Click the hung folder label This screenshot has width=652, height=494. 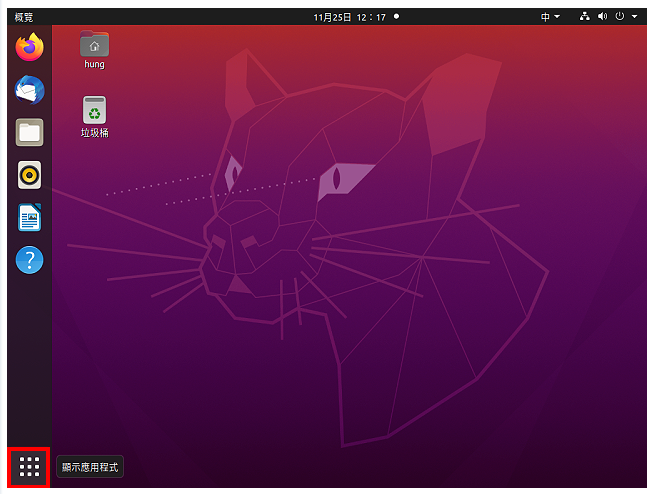(94, 64)
